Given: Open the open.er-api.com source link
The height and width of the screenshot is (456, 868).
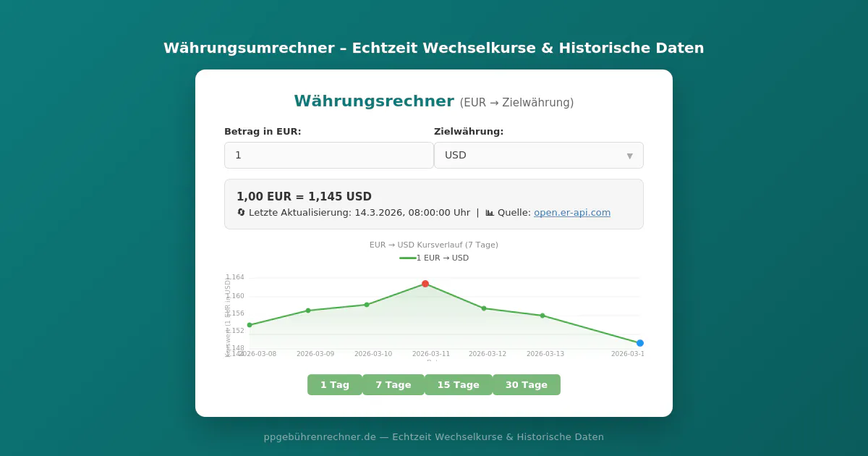Looking at the screenshot, I should (x=572, y=213).
